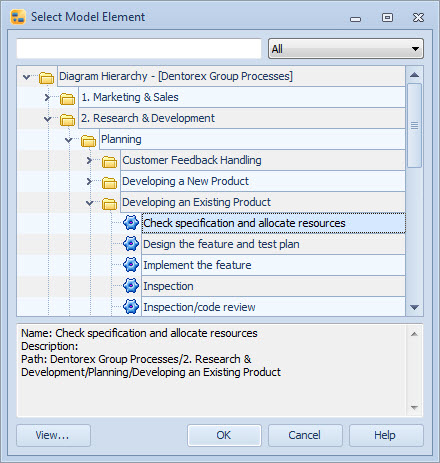Click the Design the feature process icon
This screenshot has height=463, width=440.
(131, 244)
